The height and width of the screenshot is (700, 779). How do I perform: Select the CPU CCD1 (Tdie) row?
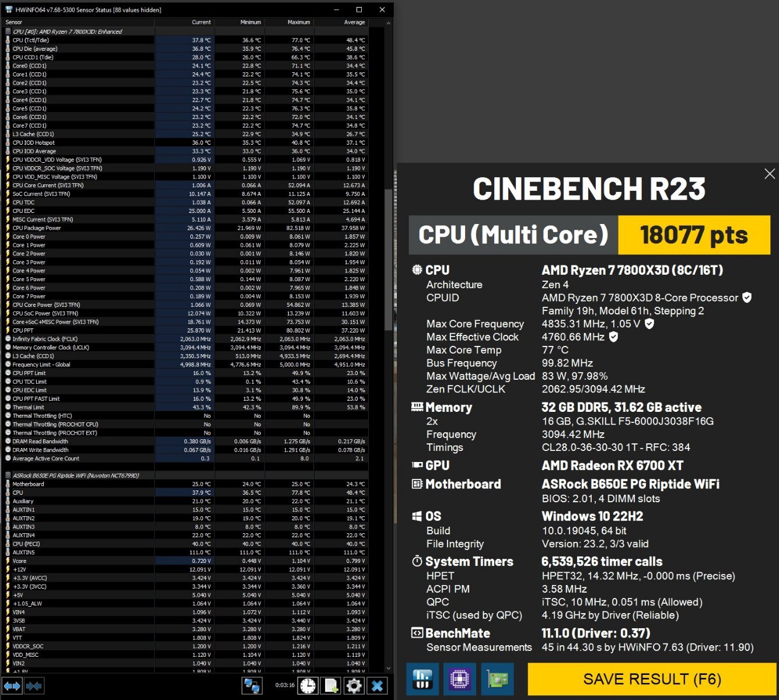[186, 57]
